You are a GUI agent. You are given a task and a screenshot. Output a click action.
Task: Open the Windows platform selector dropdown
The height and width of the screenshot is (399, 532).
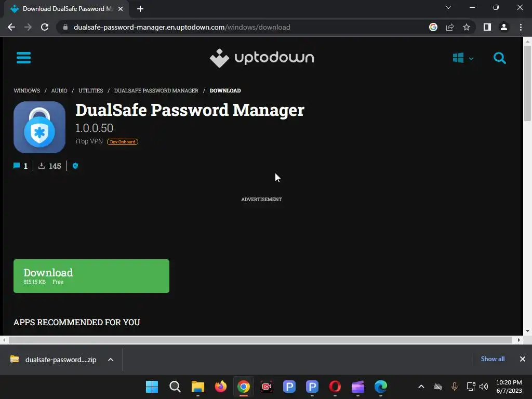463,58
